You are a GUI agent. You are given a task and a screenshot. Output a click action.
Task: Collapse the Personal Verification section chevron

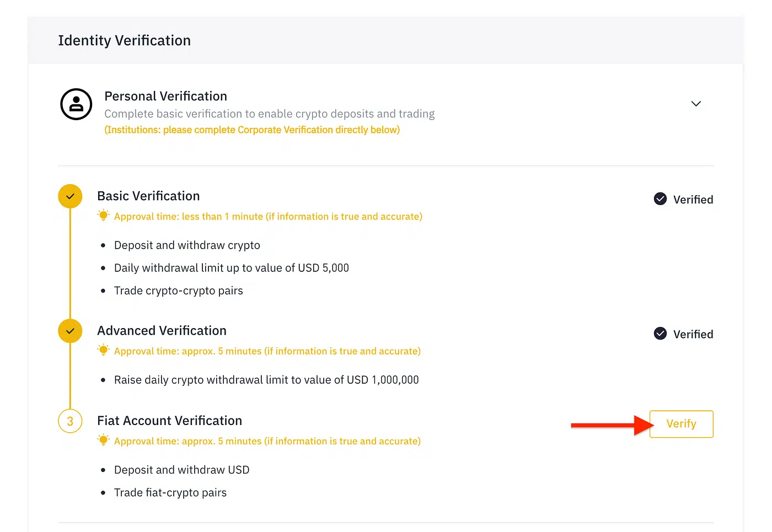696,104
